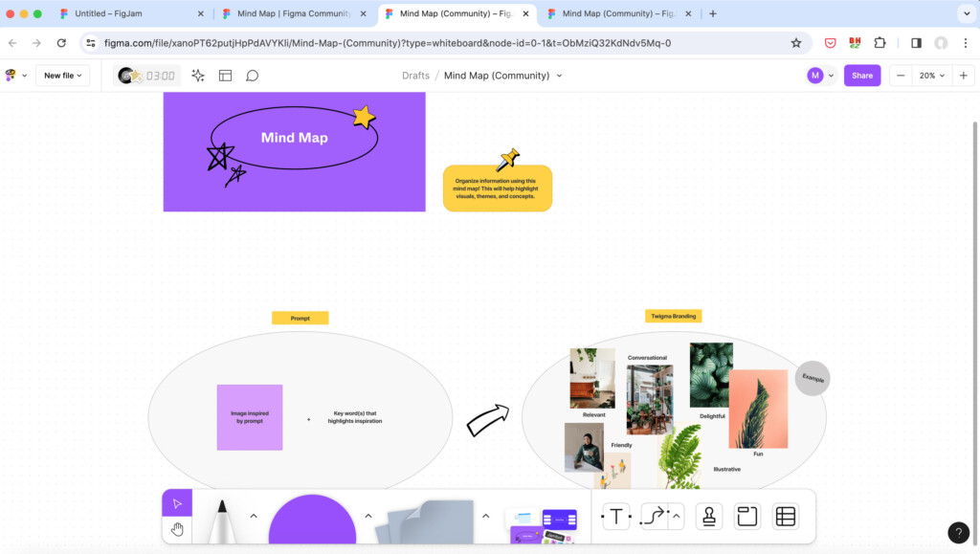Insert a table from the toolbar
Screen dimensions: 980x554
click(x=786, y=517)
